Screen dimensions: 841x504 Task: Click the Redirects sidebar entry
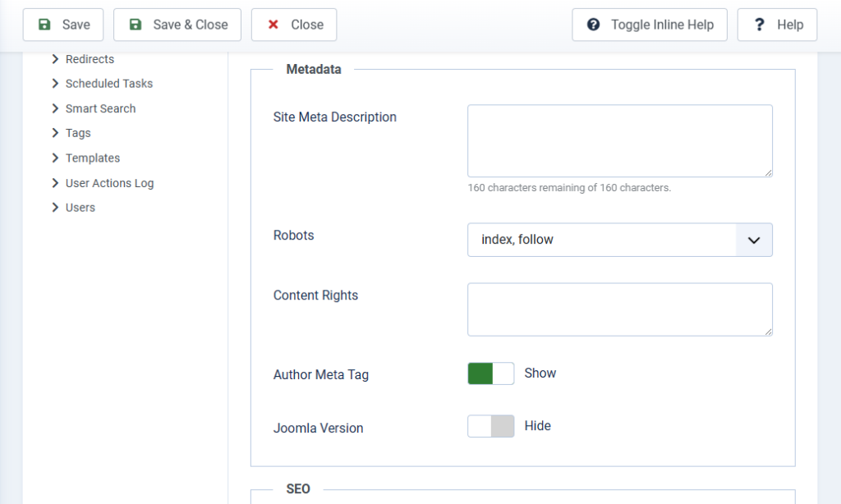(x=90, y=58)
